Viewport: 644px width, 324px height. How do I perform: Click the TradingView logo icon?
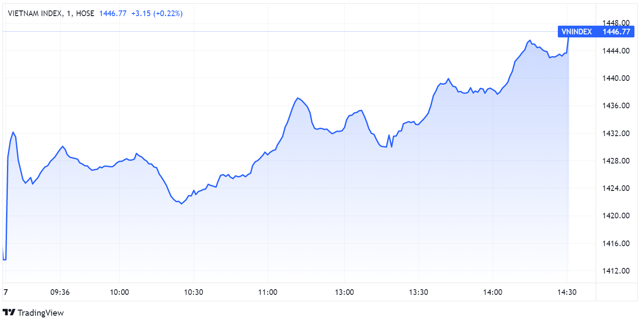tap(9, 312)
